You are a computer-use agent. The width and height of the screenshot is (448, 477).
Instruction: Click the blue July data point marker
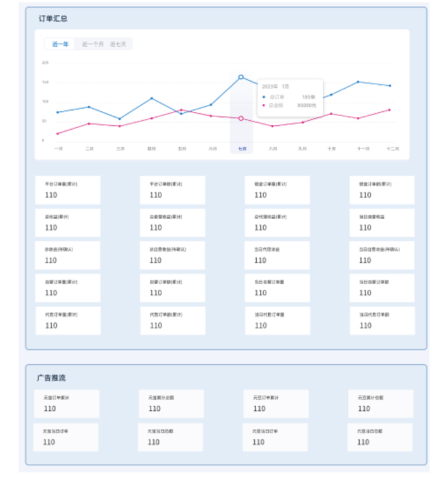241,77
